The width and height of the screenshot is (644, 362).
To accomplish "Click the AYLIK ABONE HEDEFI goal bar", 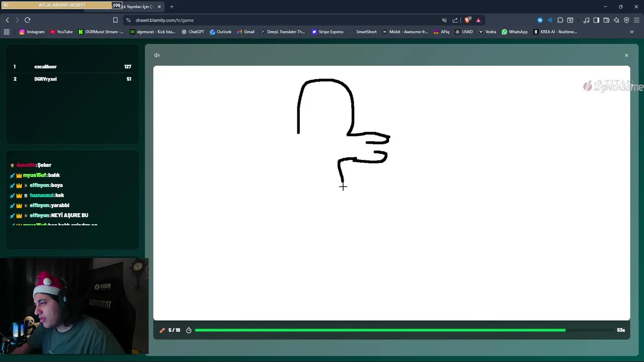I will click(x=61, y=5).
